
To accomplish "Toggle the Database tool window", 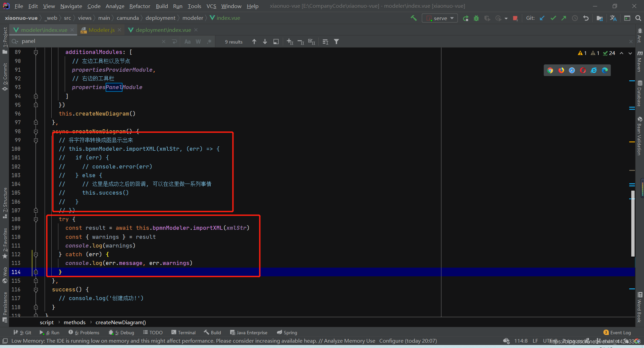I will coord(640,93).
